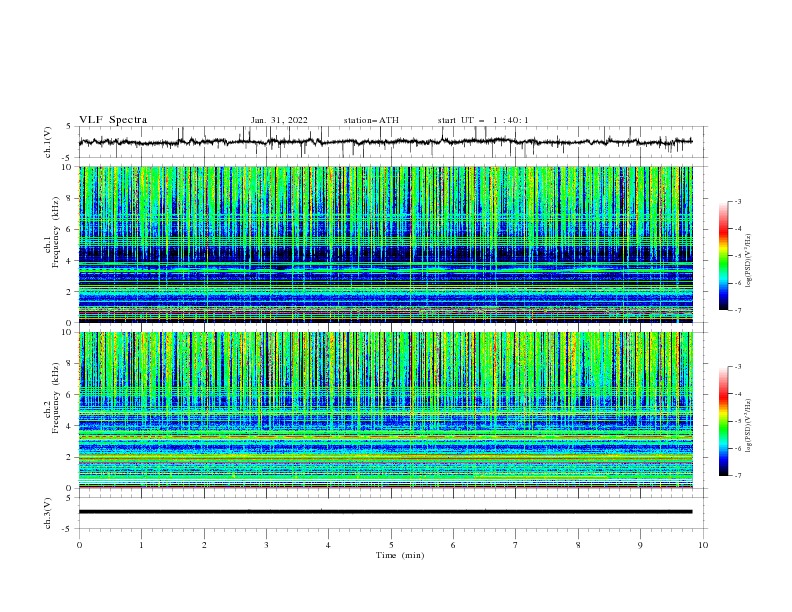Click the time axis tick label "3"
The image size is (792, 612).
click(266, 545)
